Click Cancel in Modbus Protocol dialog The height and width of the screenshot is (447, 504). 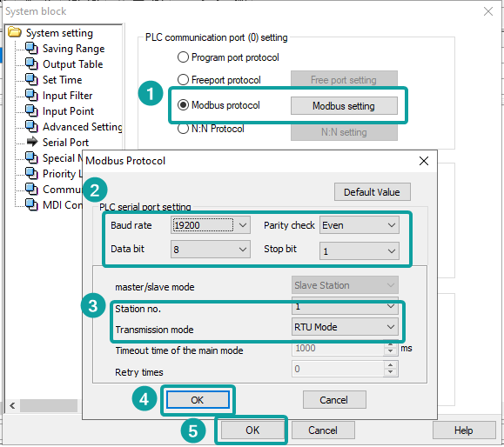[x=334, y=400]
